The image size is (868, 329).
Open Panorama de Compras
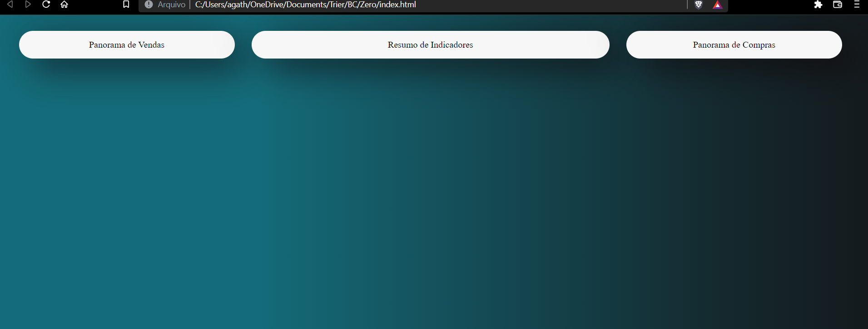pos(734,44)
